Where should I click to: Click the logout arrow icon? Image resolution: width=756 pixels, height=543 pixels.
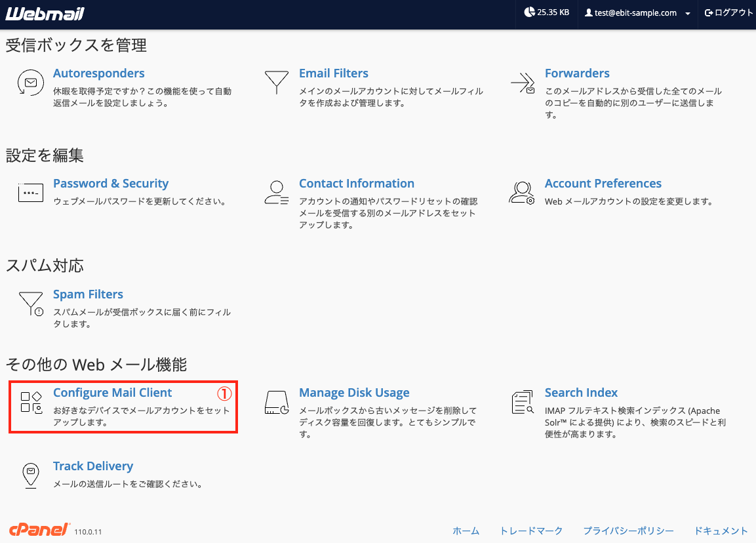(709, 13)
